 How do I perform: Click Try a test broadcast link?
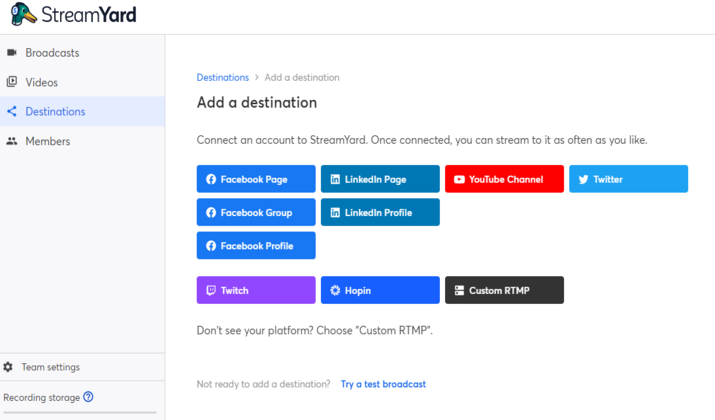coord(383,384)
